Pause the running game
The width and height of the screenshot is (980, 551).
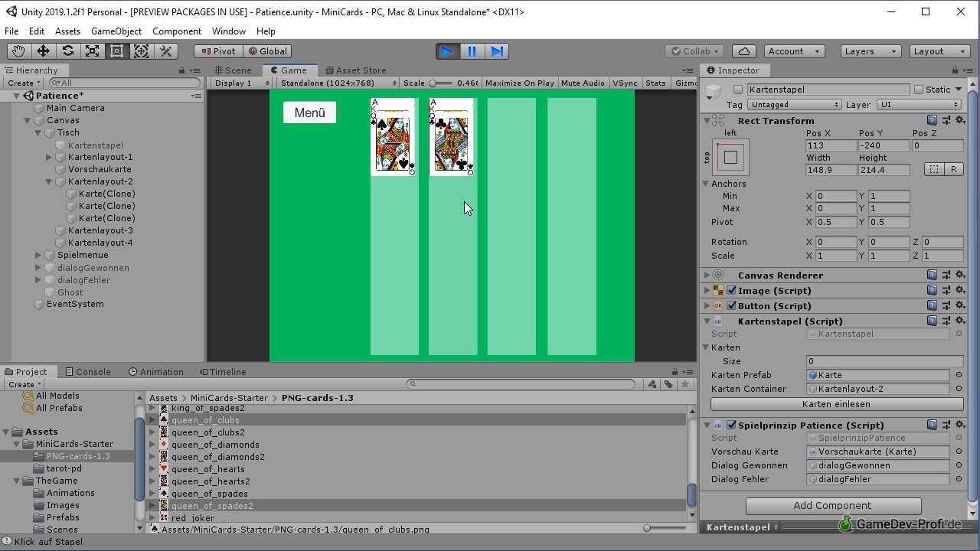pyautogui.click(x=472, y=51)
